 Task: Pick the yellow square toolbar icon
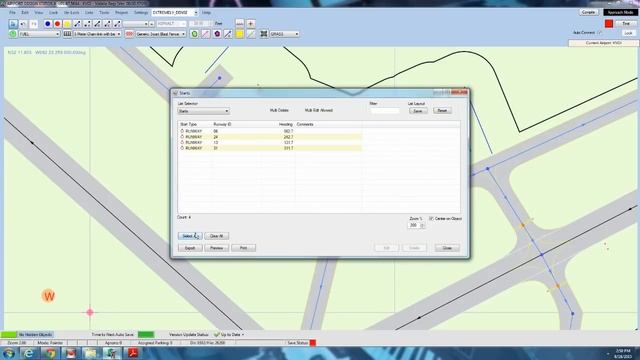(67, 24)
